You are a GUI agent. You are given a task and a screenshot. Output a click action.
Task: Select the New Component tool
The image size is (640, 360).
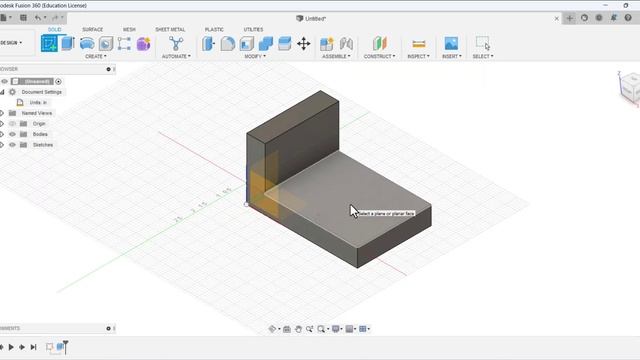pos(327,43)
